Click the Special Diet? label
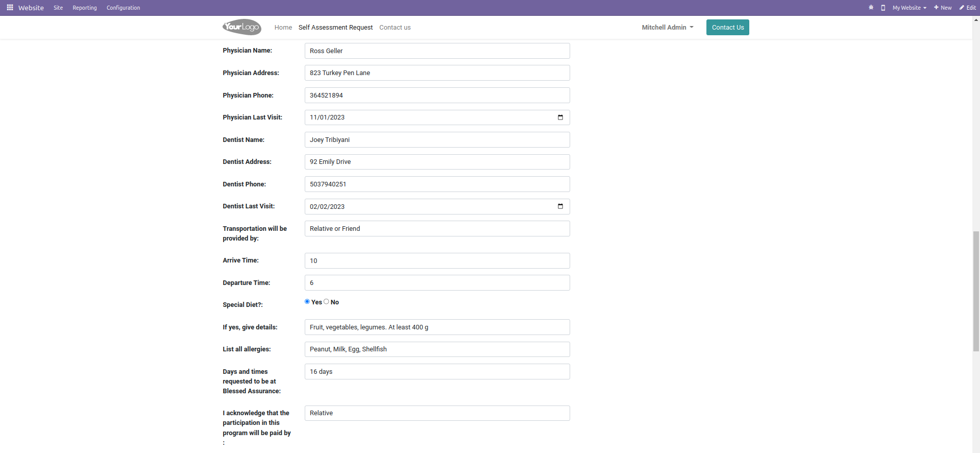This screenshot has width=980, height=453. tap(243, 305)
